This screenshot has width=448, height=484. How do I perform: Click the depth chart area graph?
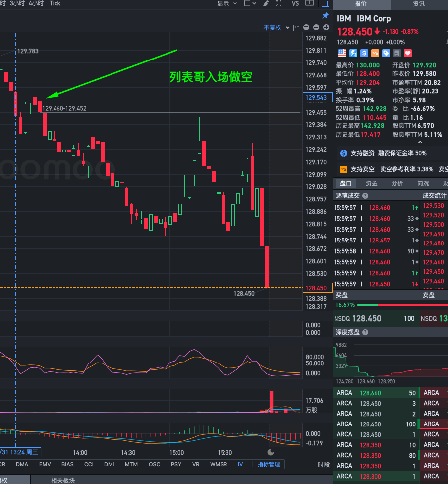pos(391,360)
